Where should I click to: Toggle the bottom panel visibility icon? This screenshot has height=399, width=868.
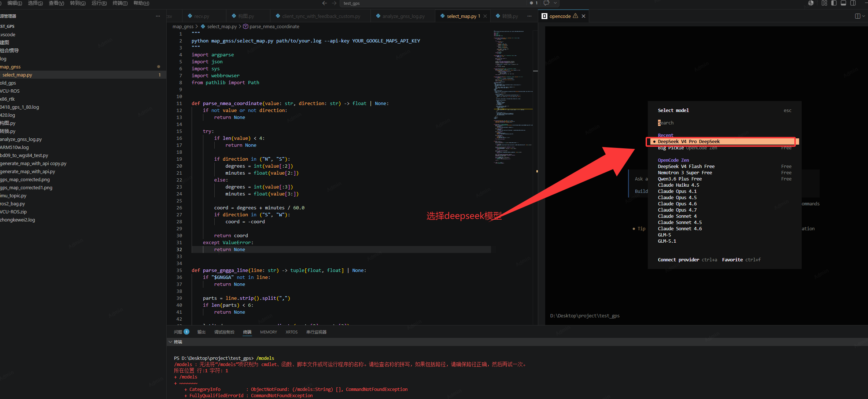(x=843, y=3)
